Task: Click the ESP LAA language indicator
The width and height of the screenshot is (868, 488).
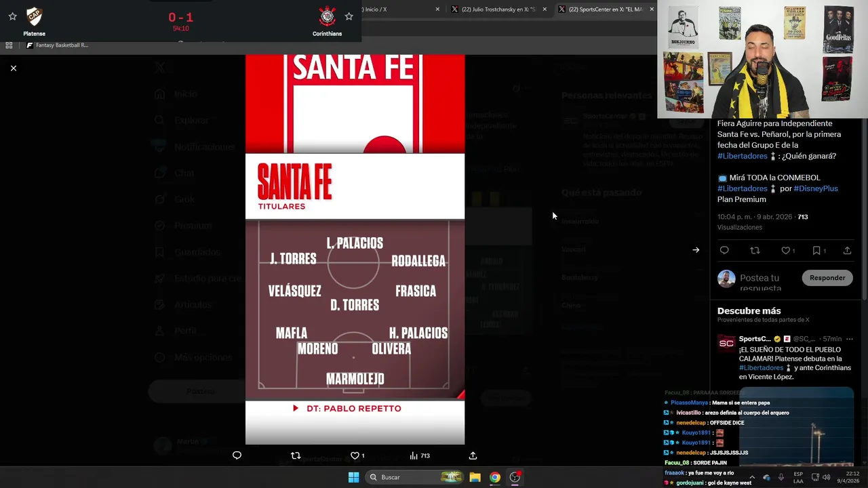Action: (x=798, y=477)
